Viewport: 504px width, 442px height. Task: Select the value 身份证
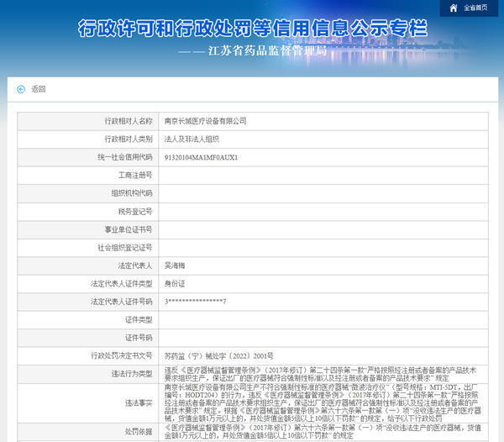tap(175, 284)
